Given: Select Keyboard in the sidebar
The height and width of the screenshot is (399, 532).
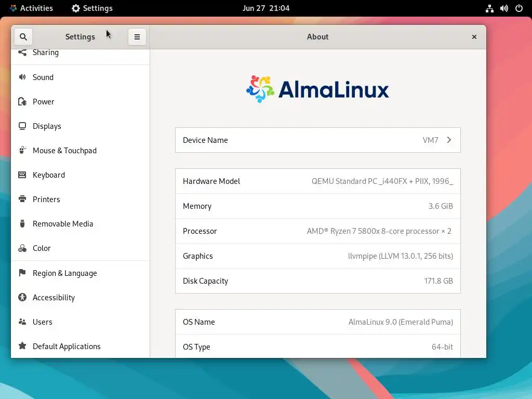Looking at the screenshot, I should 81,175.
